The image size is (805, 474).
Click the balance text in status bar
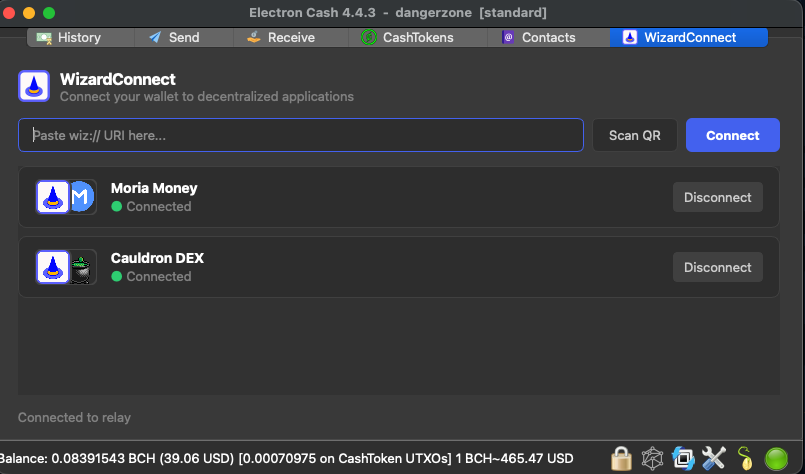coord(286,458)
